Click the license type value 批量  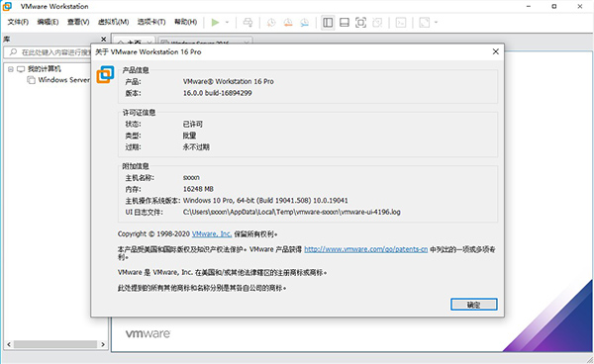[x=189, y=136]
